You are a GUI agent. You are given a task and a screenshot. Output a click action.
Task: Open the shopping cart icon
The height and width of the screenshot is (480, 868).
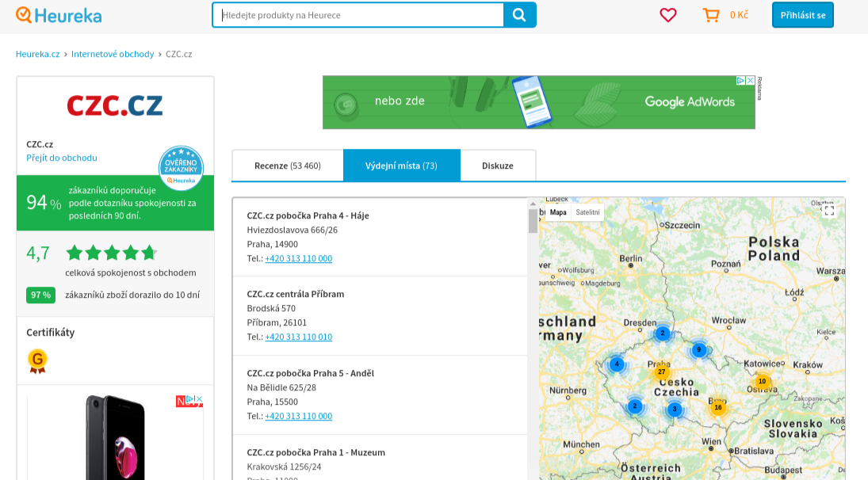711,15
